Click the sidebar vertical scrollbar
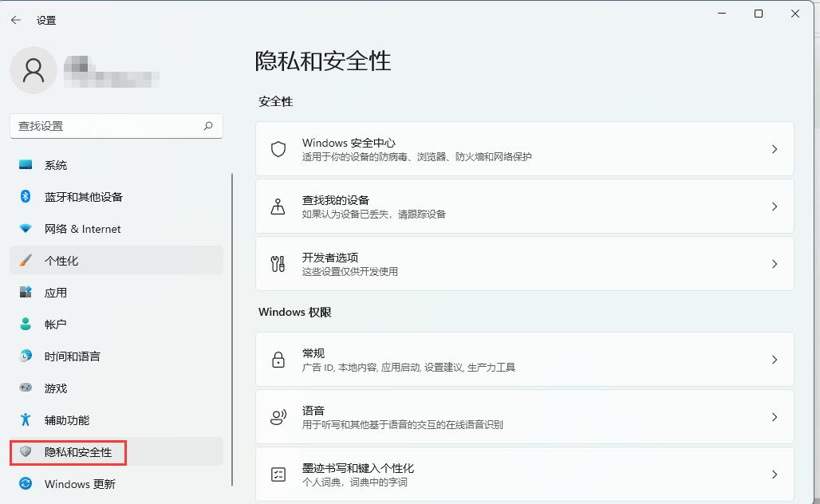Image resolution: width=820 pixels, height=504 pixels. (231, 330)
